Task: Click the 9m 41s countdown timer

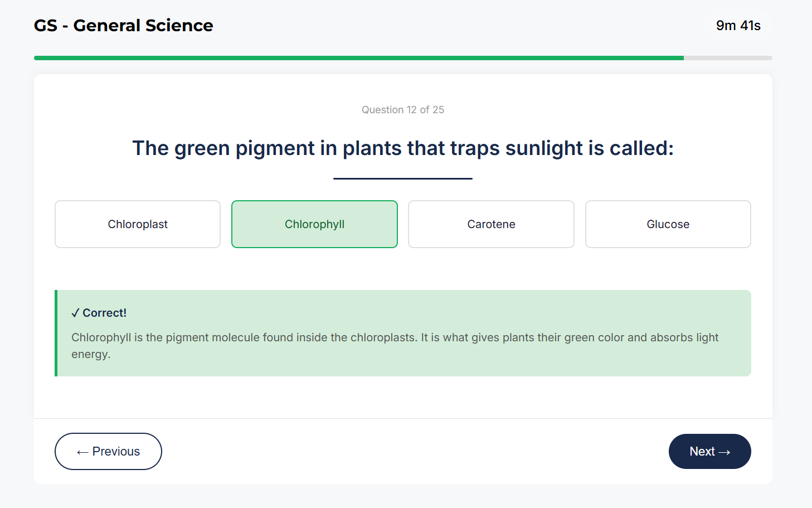Action: pyautogui.click(x=738, y=26)
